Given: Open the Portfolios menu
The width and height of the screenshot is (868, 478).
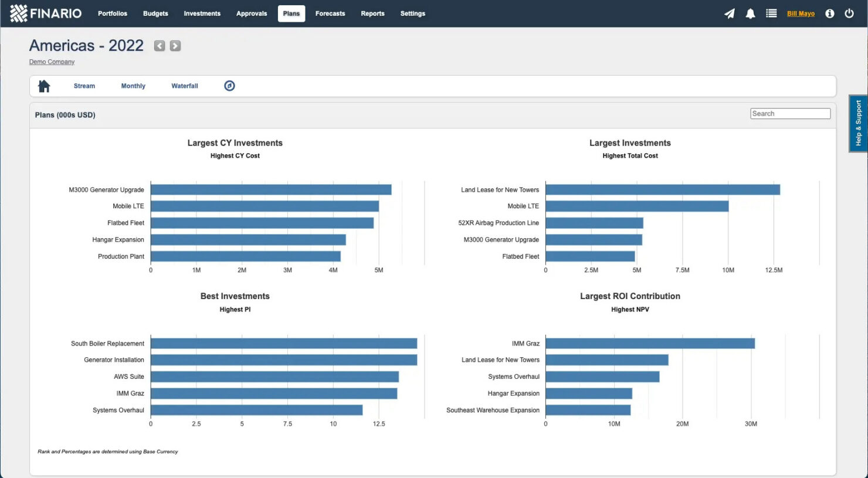Looking at the screenshot, I should click(112, 13).
